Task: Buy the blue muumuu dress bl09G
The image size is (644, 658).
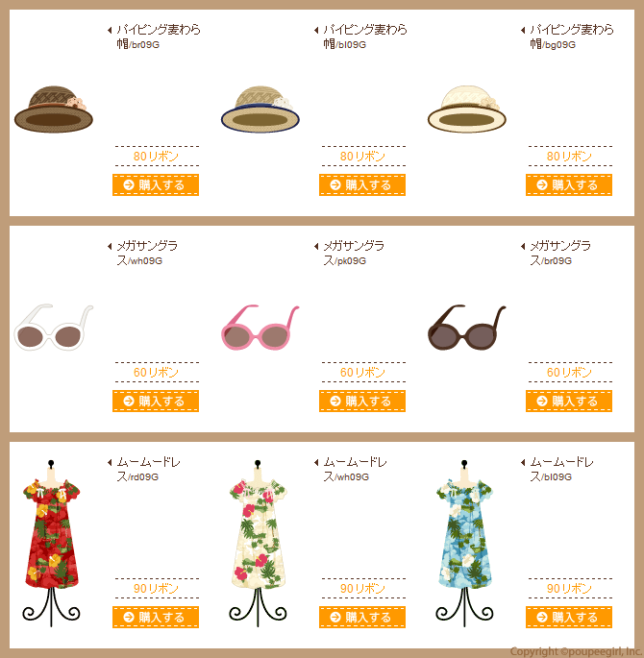Action: (569, 617)
